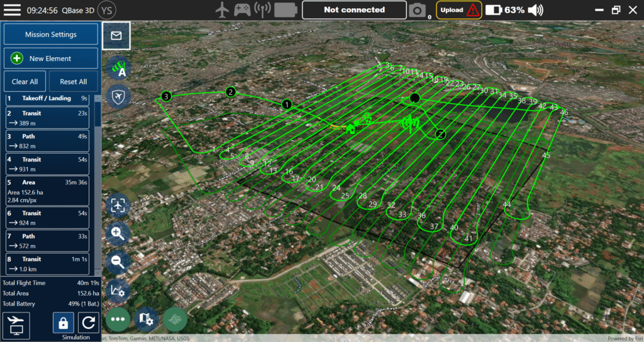The width and height of the screenshot is (644, 342).
Task: Toggle the automatic wind windsock icon
Action: click(118, 69)
